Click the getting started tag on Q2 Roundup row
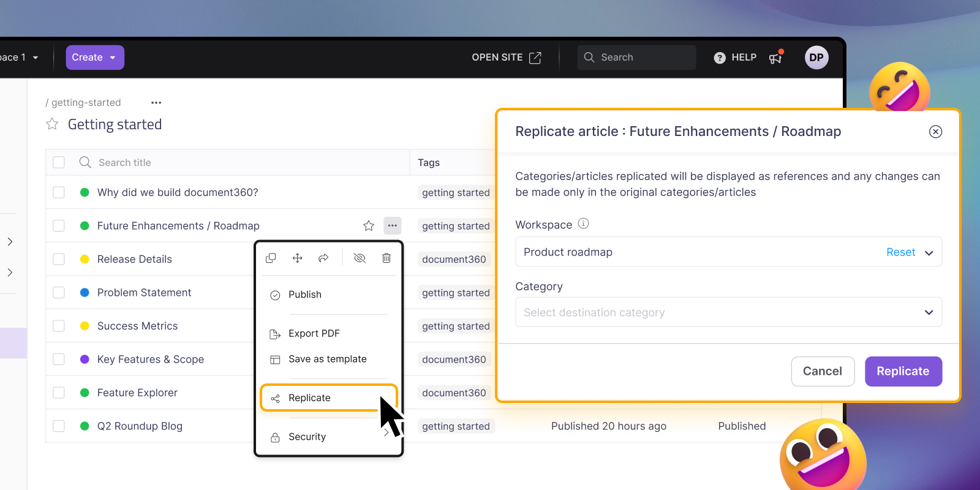980x490 pixels. [456, 426]
